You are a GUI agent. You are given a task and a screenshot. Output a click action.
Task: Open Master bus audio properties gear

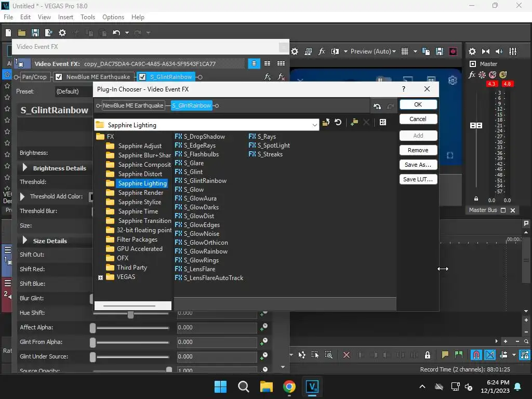[x=472, y=51]
